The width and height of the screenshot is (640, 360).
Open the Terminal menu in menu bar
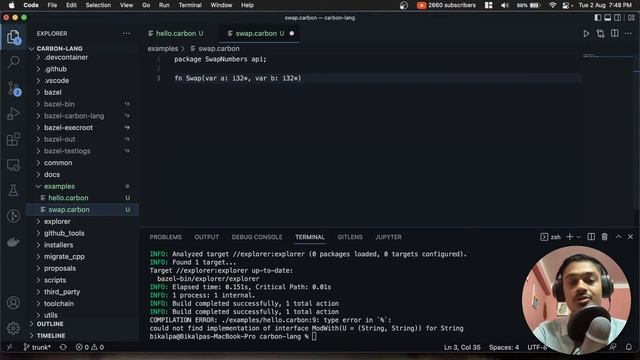point(190,5)
